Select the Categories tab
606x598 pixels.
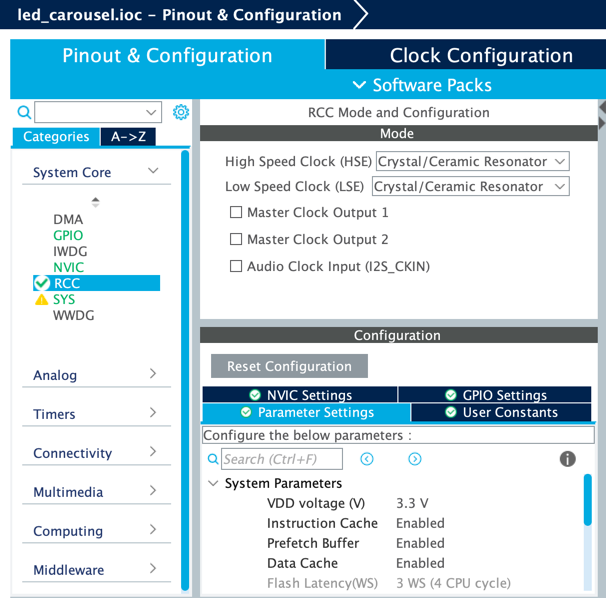click(56, 136)
